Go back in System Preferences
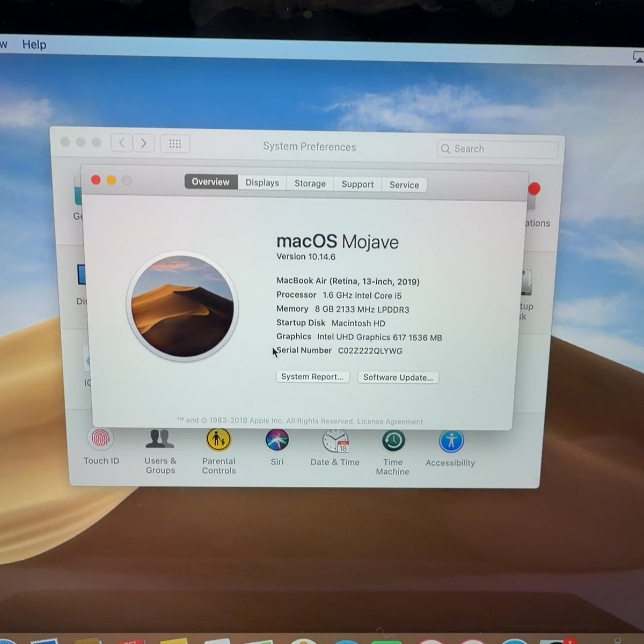The height and width of the screenshot is (644, 644). pos(122,143)
